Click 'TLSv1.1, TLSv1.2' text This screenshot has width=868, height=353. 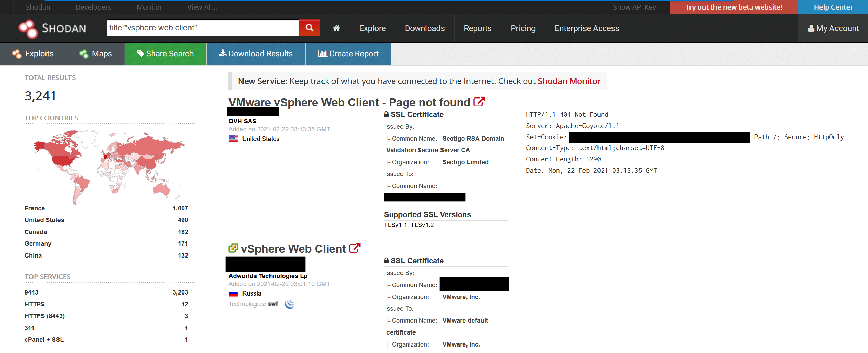click(409, 225)
